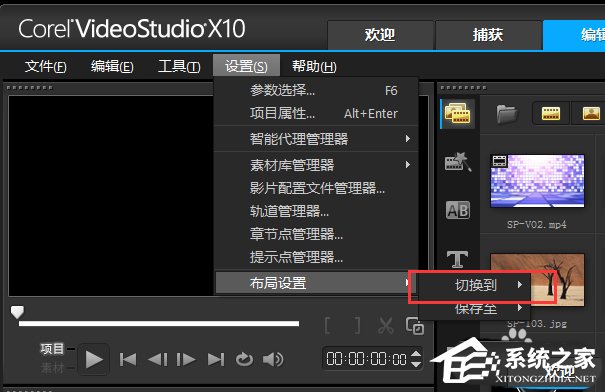The height and width of the screenshot is (392, 605).
Task: Set mark-in with left bracket
Action: tap(328, 326)
